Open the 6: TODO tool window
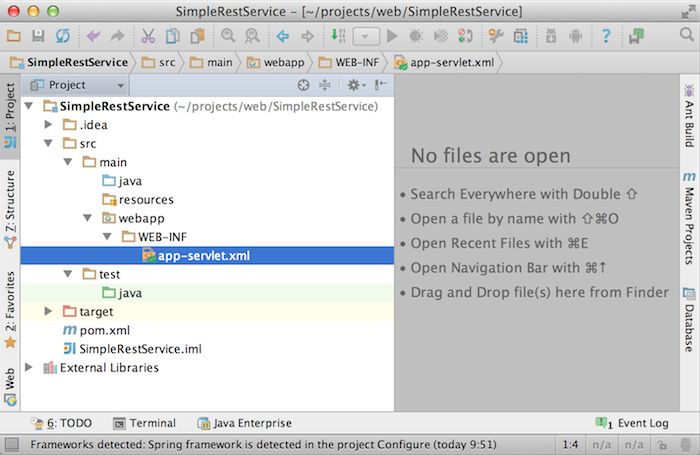 [x=61, y=423]
